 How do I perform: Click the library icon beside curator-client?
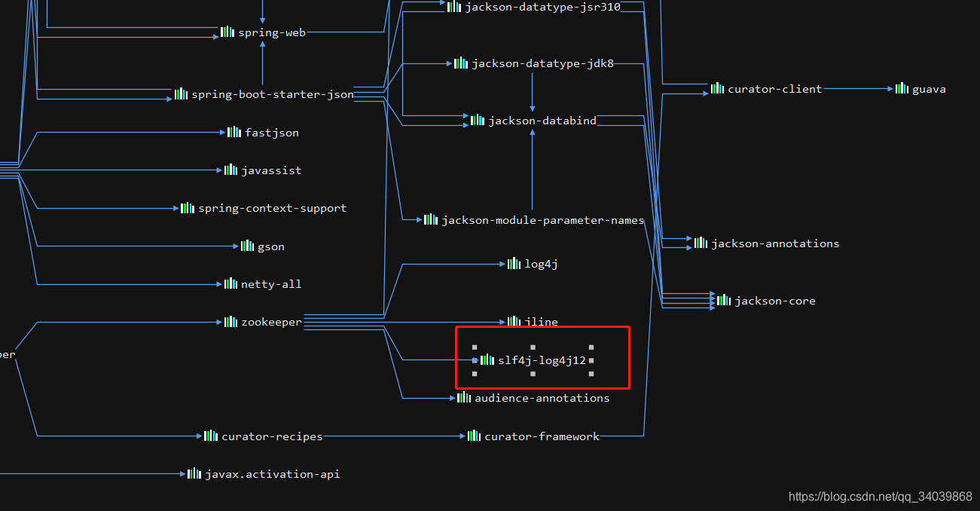717,88
